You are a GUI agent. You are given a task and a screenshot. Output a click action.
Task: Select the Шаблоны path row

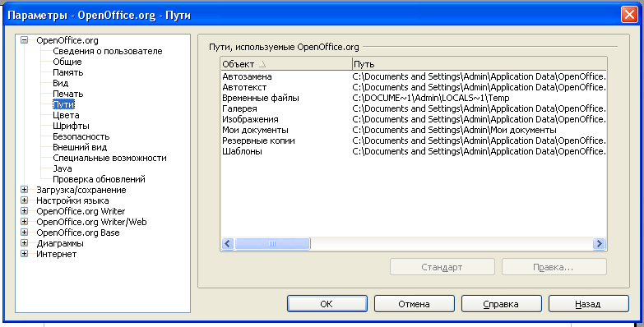[413, 151]
